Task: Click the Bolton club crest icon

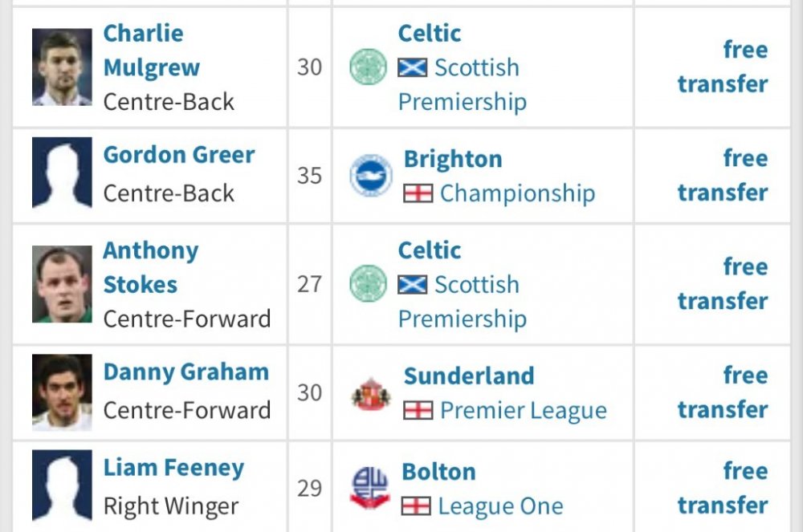Action: click(370, 489)
